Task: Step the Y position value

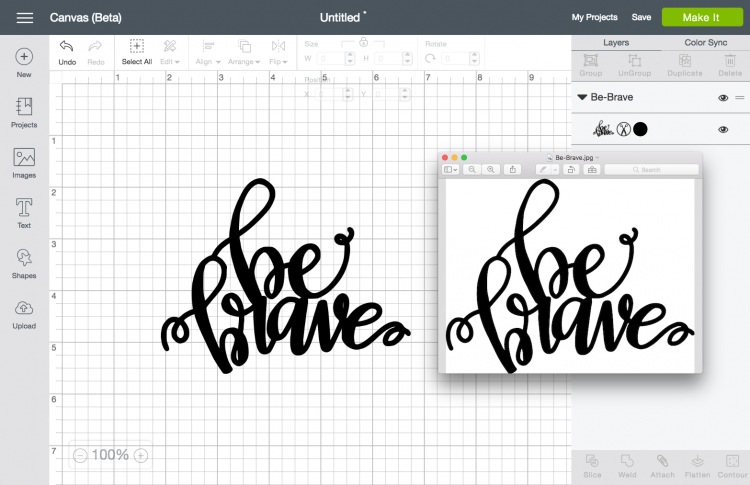Action: tap(405, 94)
